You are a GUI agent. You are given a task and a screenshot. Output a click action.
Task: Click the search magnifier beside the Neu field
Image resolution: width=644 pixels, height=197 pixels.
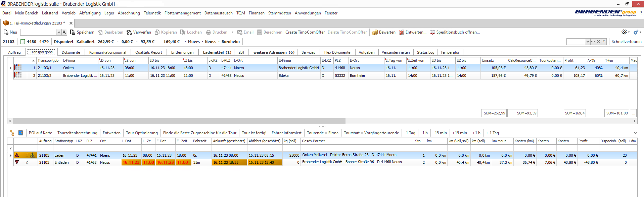coord(64,32)
